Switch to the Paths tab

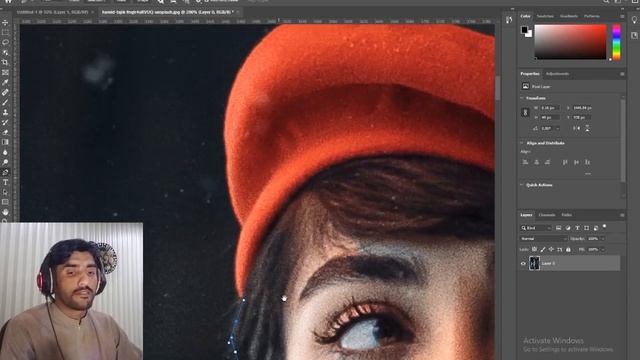[x=567, y=215]
